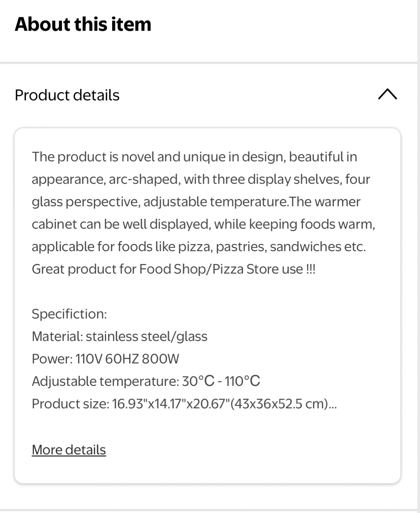Screen dimensions: 420x513
Task: Click the "applicable for foods like pizza" line
Action: tap(199, 247)
